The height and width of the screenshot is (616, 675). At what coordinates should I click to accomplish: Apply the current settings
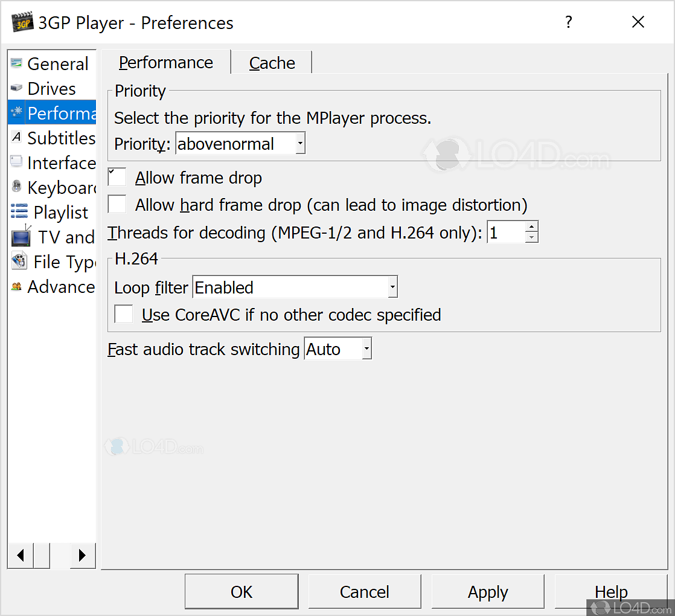point(488,592)
